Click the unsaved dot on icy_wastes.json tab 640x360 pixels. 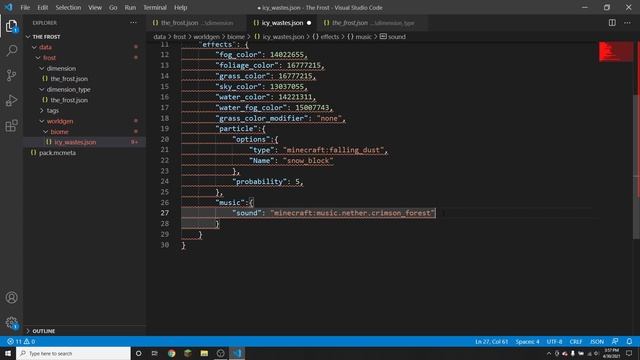309,23
